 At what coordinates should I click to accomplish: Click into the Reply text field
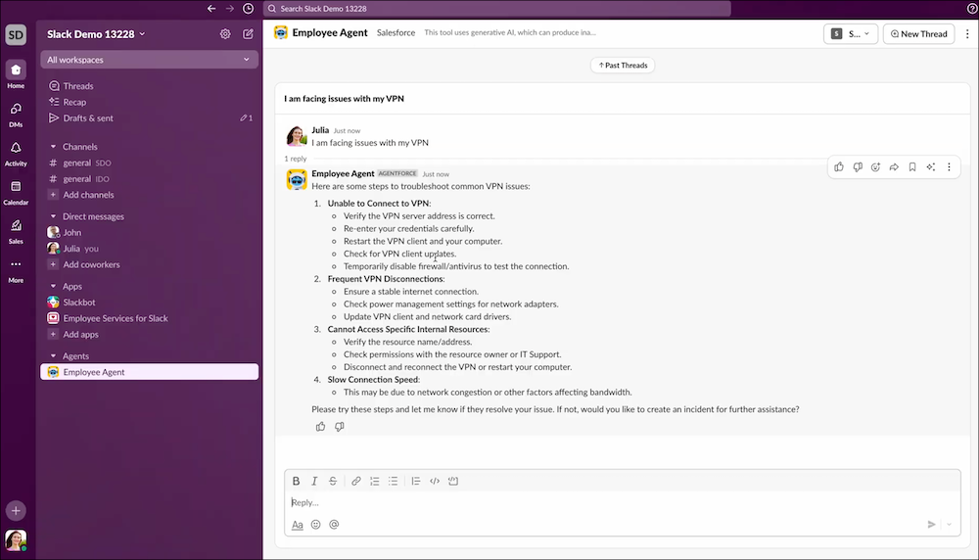click(622, 502)
